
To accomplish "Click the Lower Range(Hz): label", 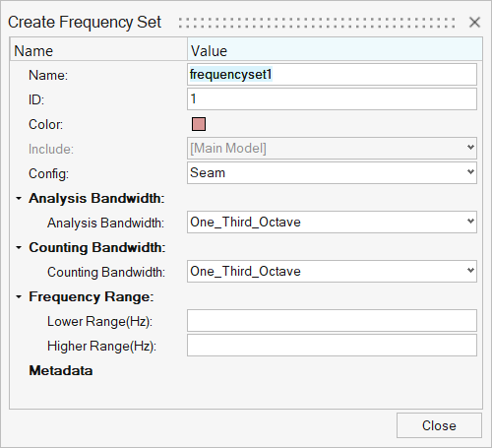I will tap(100, 322).
